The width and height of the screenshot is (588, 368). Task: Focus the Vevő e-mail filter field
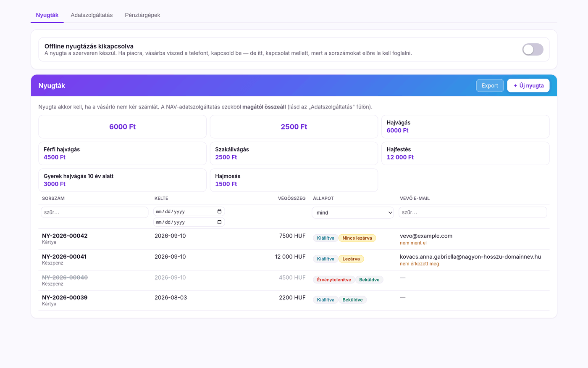point(473,212)
